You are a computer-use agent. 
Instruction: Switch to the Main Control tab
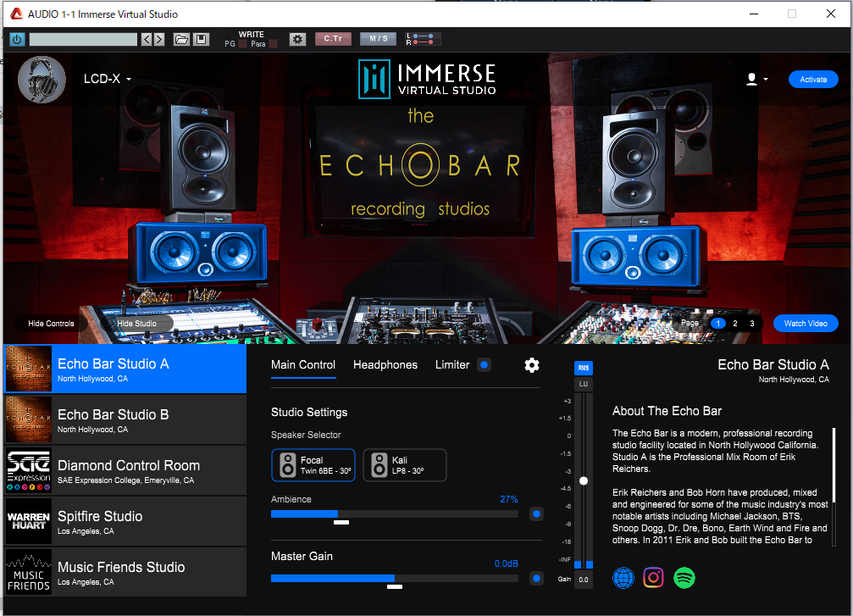(x=303, y=365)
